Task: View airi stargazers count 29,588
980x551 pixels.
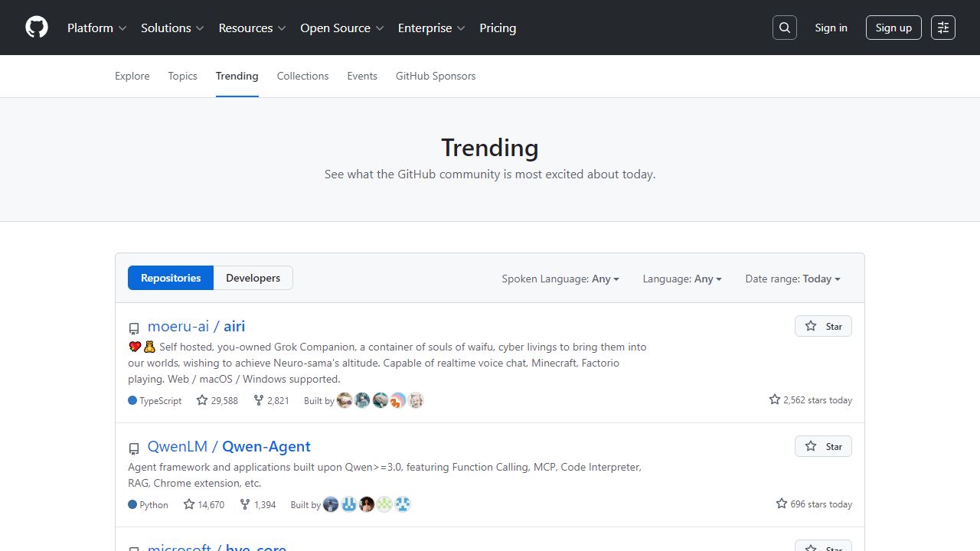Action: 217,400
